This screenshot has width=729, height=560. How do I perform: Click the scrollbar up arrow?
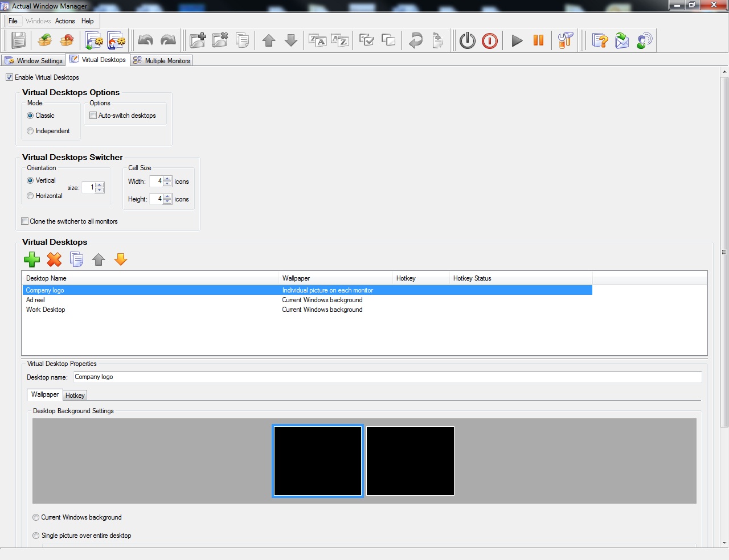(724, 72)
